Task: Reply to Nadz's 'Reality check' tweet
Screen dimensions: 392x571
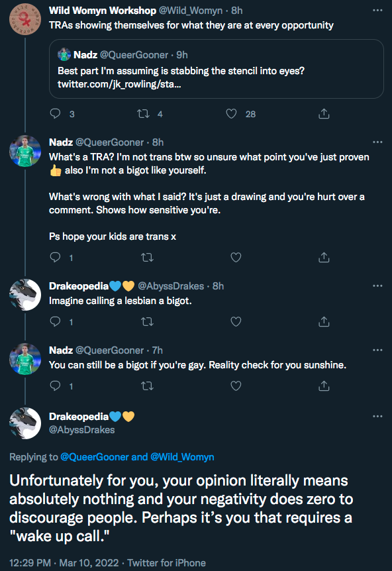Action: point(56,386)
